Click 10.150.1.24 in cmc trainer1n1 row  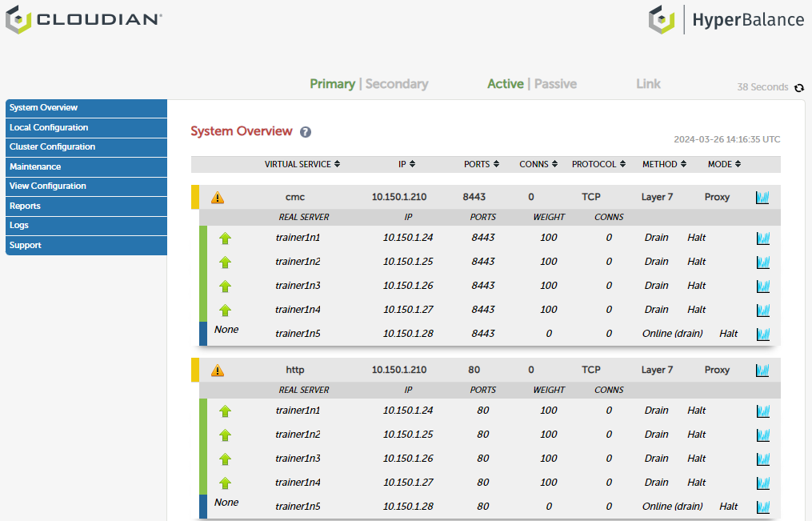[x=407, y=238]
